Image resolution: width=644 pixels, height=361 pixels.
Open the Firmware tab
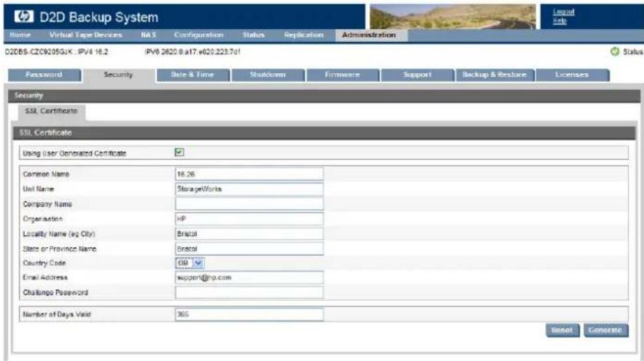(x=343, y=75)
